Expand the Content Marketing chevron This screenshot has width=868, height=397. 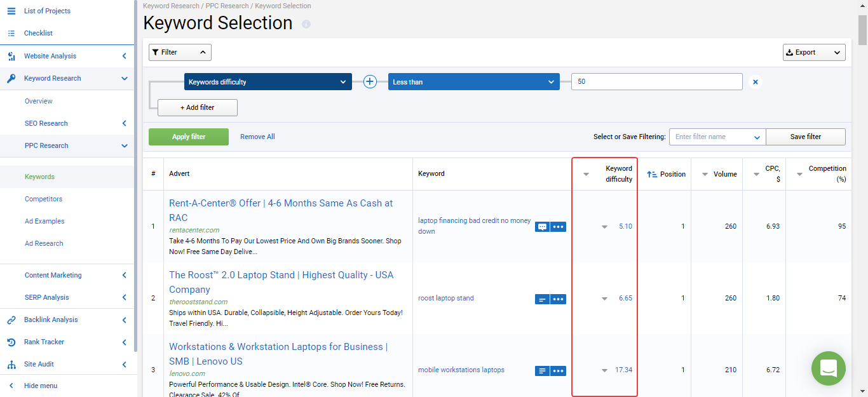pos(124,275)
